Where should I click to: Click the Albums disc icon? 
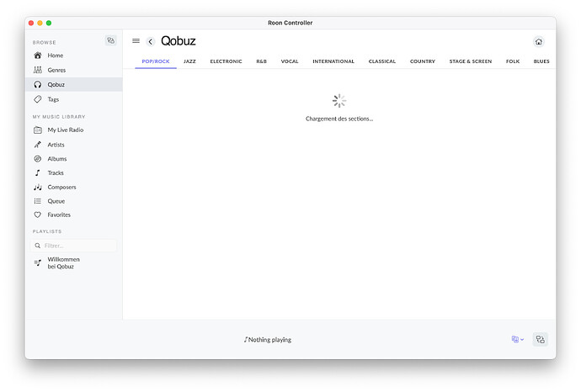[38, 159]
